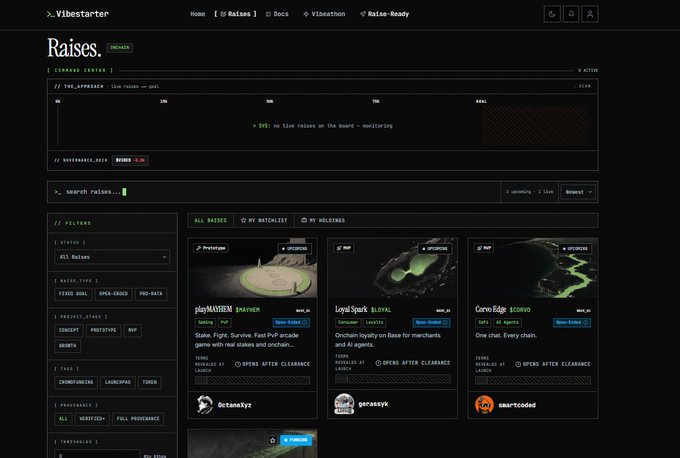Click UPCOMING status badge on Loyal Spark
The image size is (680, 458).
(x=435, y=249)
